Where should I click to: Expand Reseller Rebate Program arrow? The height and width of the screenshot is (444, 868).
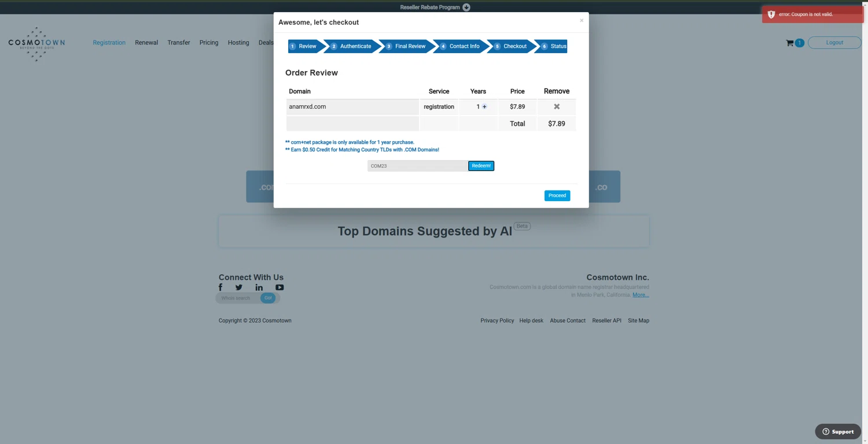pyautogui.click(x=466, y=8)
